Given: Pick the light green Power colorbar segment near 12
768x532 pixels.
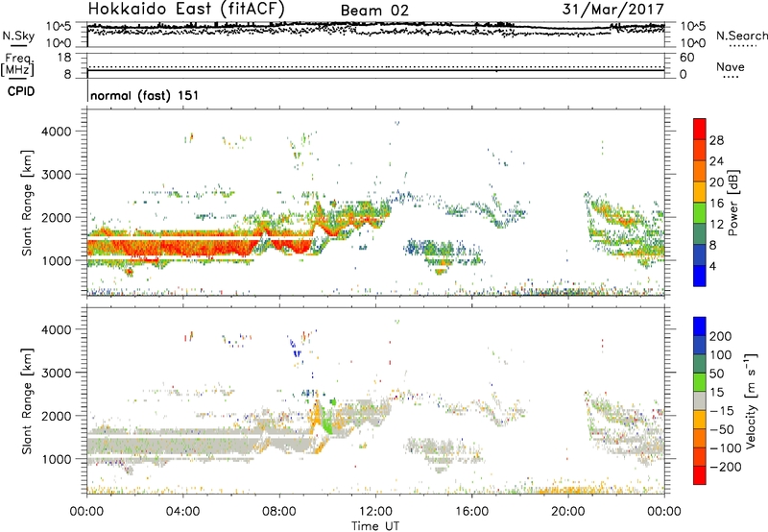Looking at the screenshot, I should (x=700, y=213).
